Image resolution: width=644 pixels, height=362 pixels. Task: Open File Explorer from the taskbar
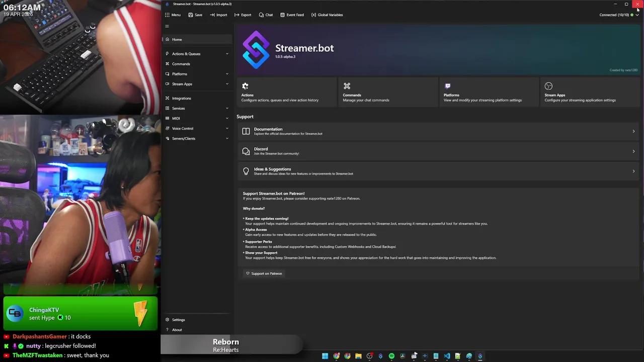(358, 356)
